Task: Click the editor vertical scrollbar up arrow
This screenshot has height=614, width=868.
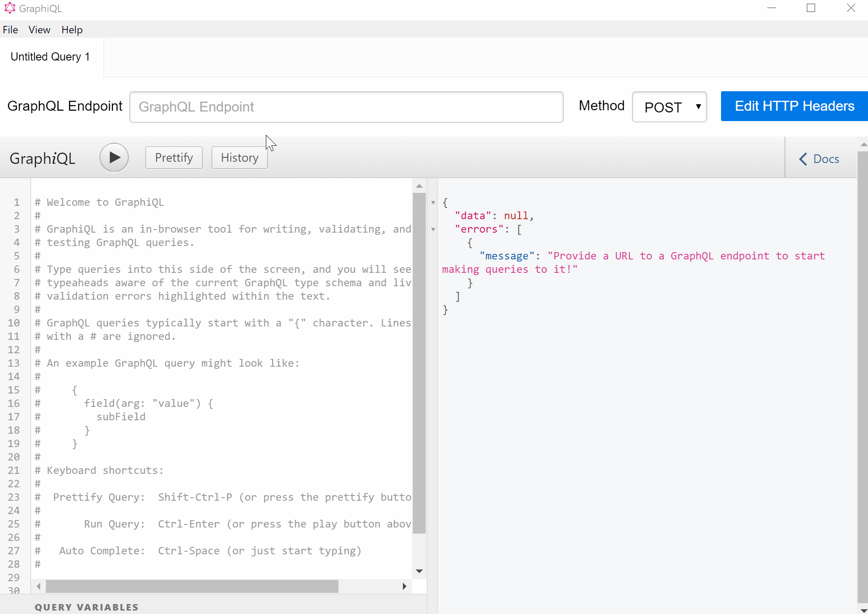Action: (419, 186)
